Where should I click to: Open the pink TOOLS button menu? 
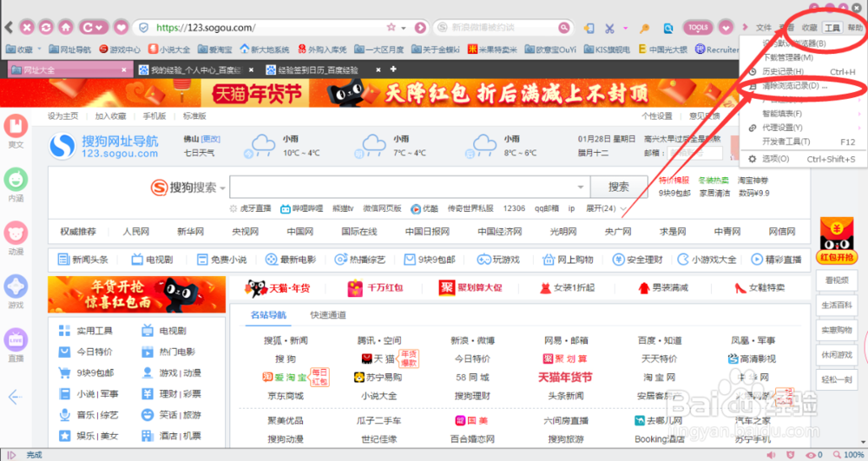(698, 27)
